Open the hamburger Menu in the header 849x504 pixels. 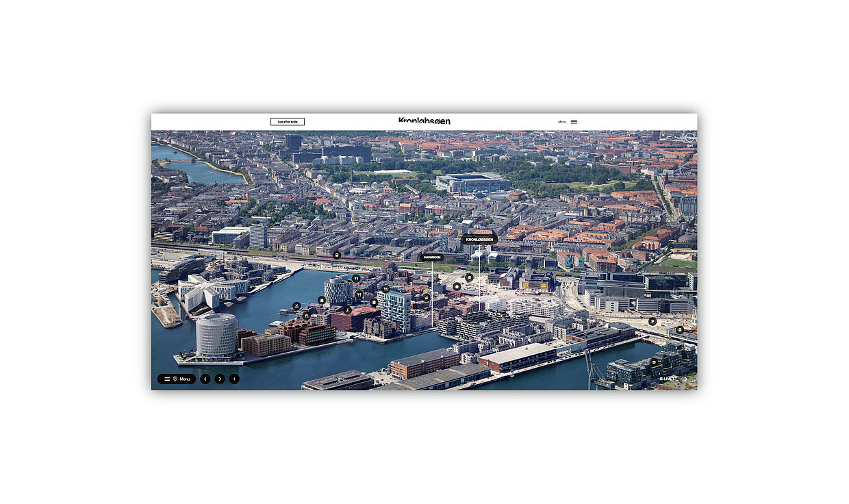click(573, 122)
